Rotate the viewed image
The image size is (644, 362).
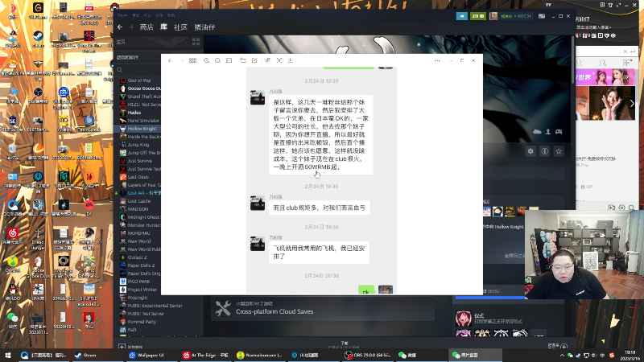(243, 60)
